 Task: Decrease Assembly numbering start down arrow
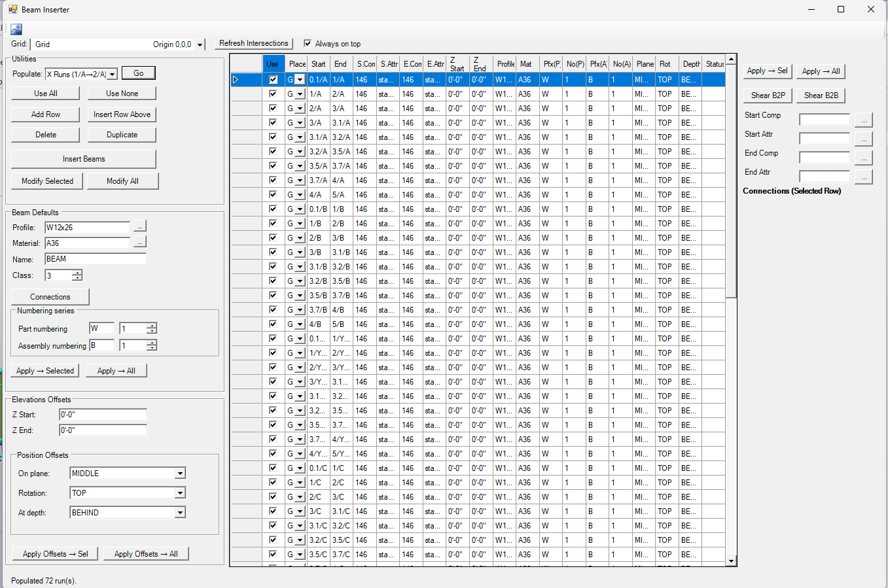(152, 348)
